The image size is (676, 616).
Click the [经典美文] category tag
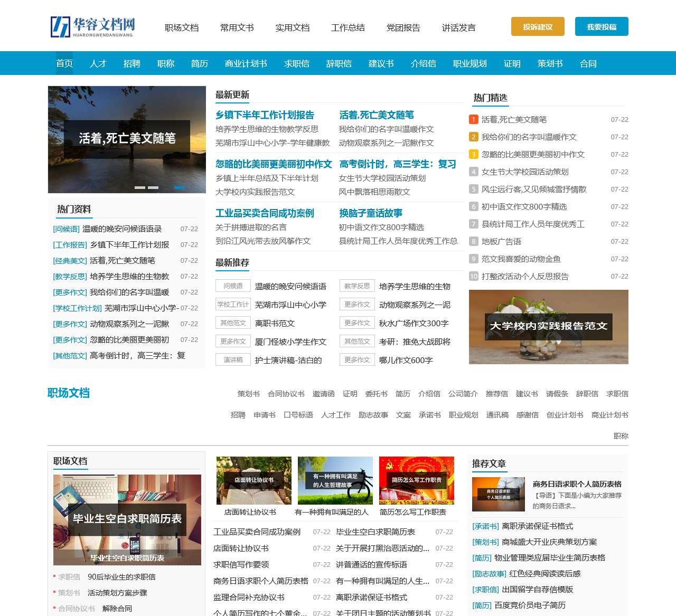click(x=70, y=261)
